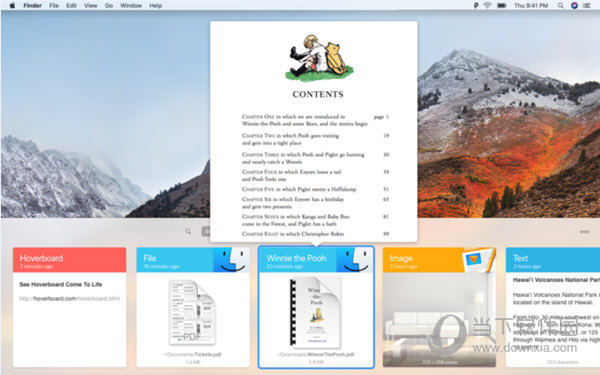Check the battery status icon
Screen dimensions: 600x375
click(x=502, y=5)
